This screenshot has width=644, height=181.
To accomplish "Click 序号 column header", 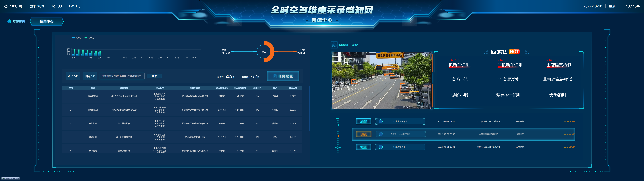I will coord(71,88).
